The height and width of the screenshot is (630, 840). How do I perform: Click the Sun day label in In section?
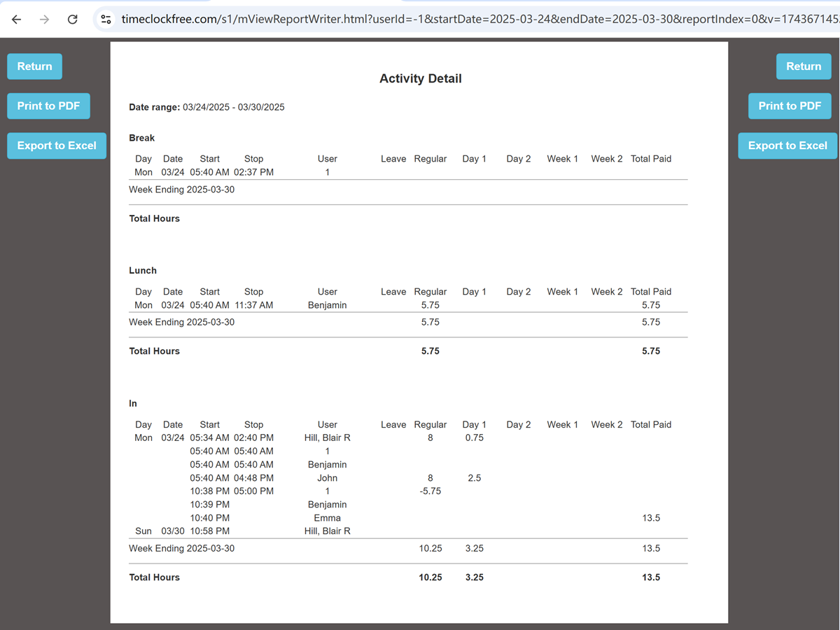(143, 531)
